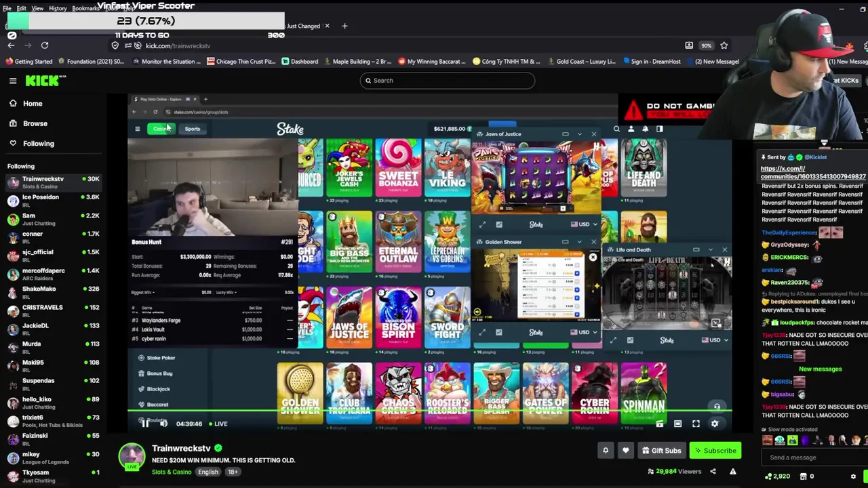Open the chat shop store icon
The image size is (868, 488).
[x=802, y=476]
